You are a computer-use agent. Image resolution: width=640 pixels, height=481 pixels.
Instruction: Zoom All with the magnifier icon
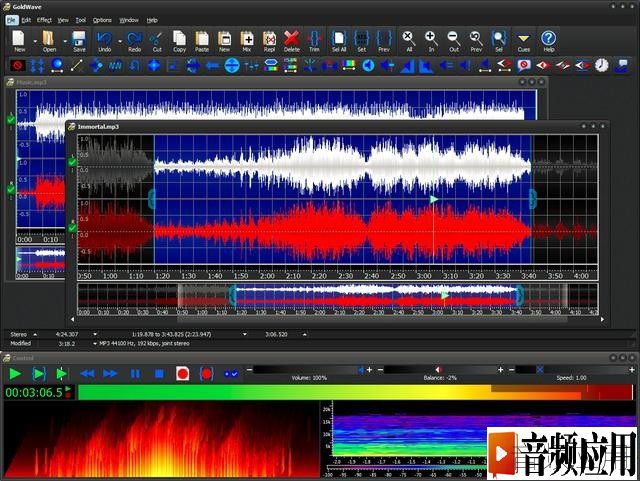[x=409, y=41]
